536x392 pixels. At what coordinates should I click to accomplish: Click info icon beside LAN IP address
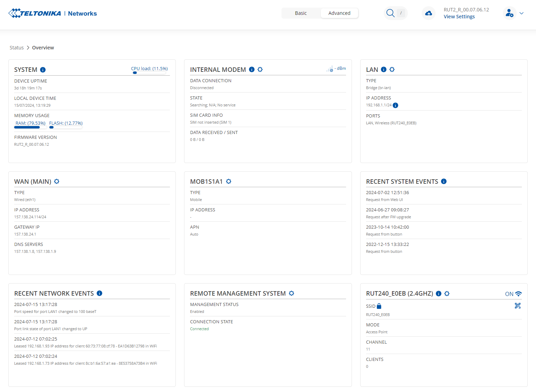tap(395, 105)
